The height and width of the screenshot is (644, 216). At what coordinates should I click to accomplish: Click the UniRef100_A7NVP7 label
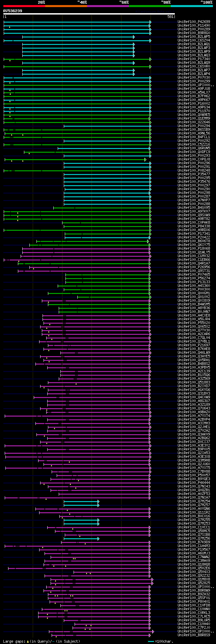pyautogui.click(x=194, y=200)
